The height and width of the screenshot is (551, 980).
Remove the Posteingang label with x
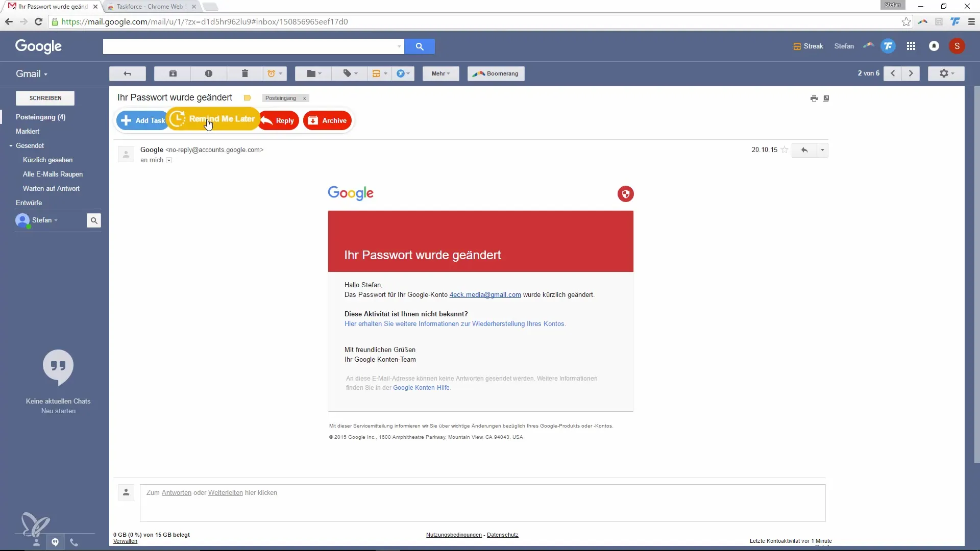tap(304, 98)
